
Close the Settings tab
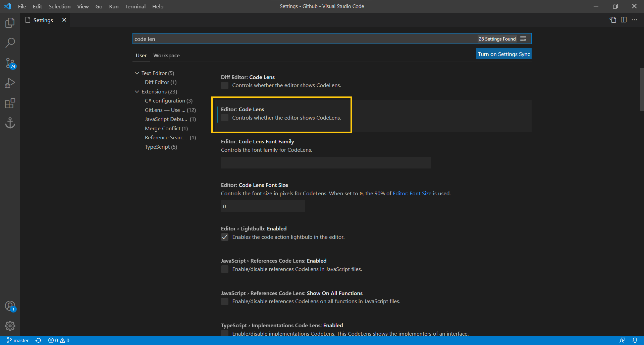[64, 20]
